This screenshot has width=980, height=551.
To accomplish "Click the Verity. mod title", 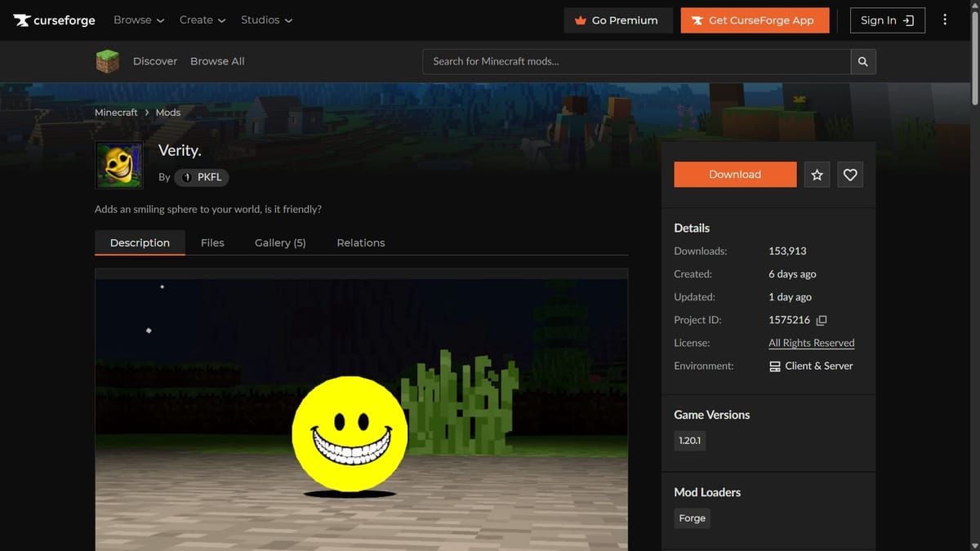I will pyautogui.click(x=180, y=150).
